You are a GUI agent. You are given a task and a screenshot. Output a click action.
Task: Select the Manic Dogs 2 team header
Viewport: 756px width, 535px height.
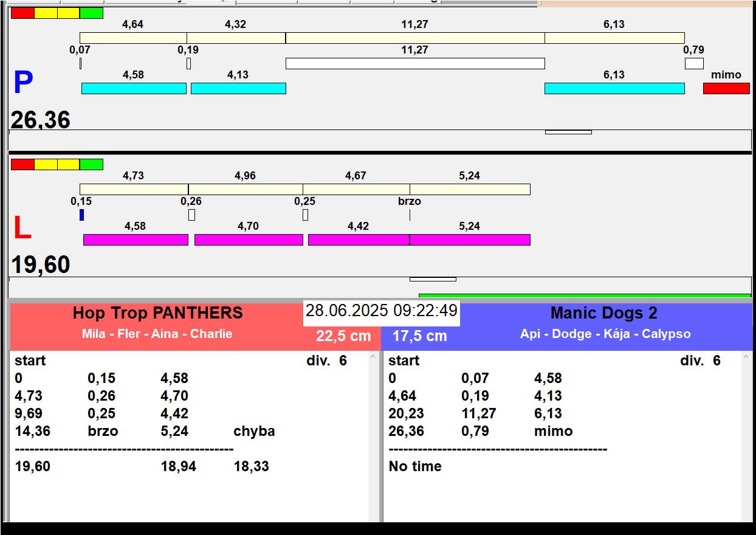point(604,313)
